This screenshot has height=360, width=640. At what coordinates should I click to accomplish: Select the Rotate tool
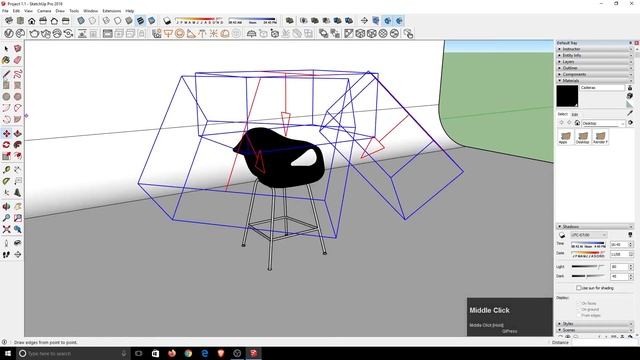pos(6,145)
